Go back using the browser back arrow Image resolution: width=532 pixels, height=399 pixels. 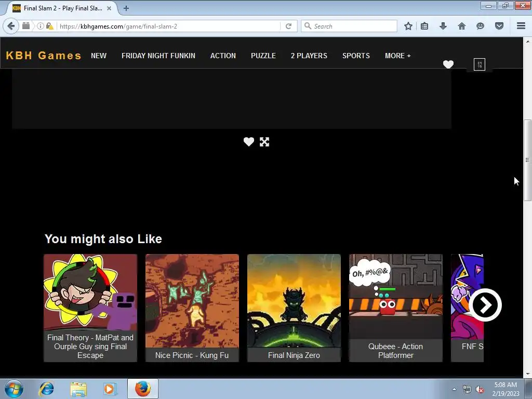pyautogui.click(x=11, y=26)
